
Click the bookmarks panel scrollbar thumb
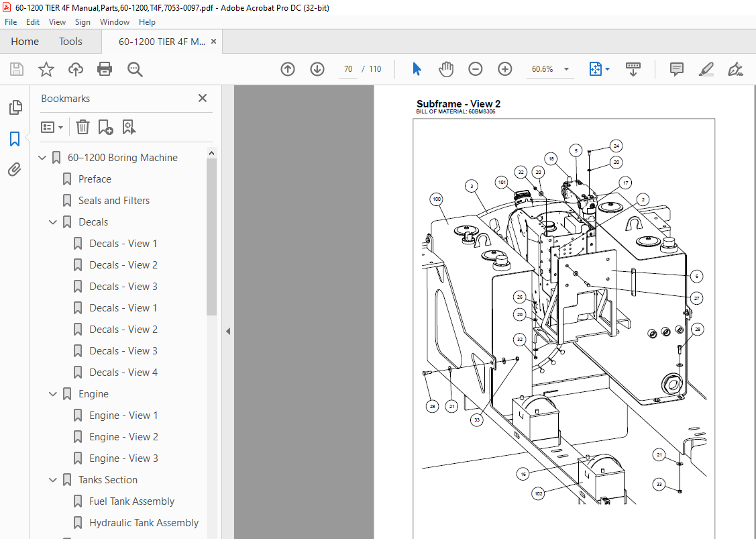211,236
